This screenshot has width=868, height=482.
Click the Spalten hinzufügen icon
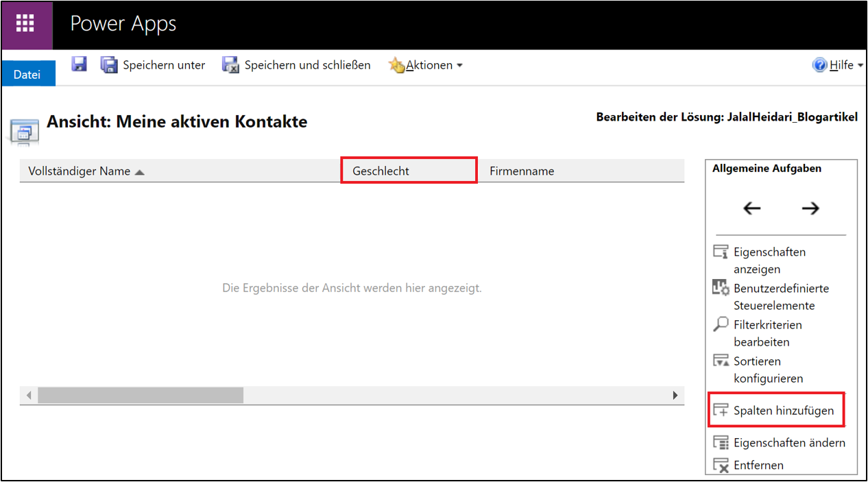721,410
